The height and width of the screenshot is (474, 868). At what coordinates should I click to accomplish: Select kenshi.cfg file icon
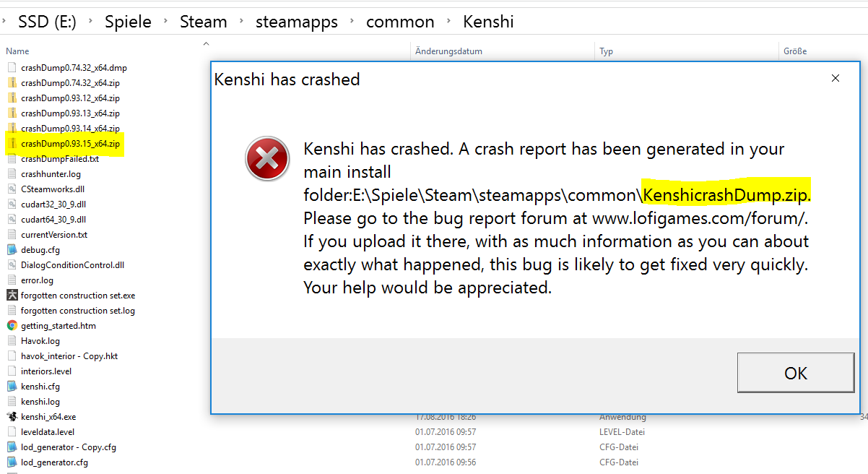12,386
